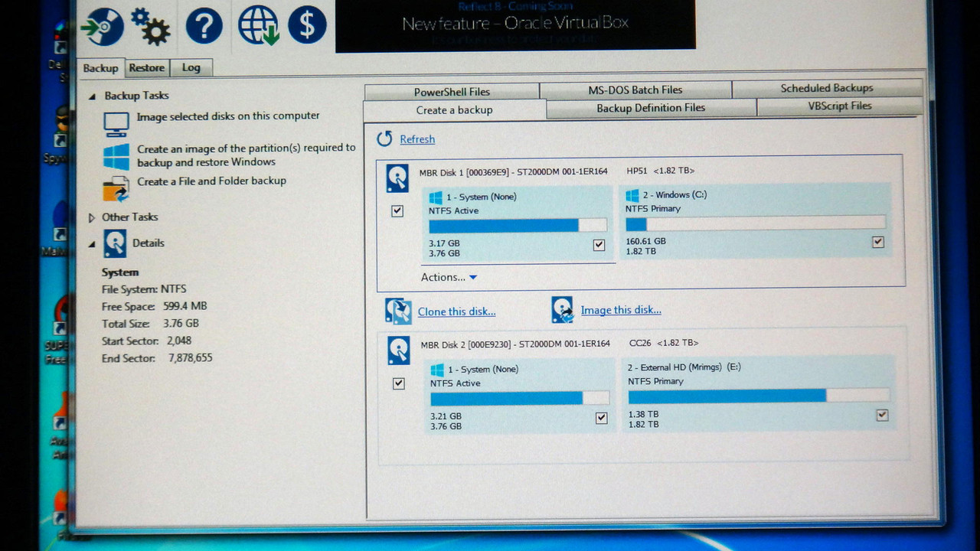Open the Backup Definition Files tab
This screenshot has height=551, width=980.
point(651,108)
